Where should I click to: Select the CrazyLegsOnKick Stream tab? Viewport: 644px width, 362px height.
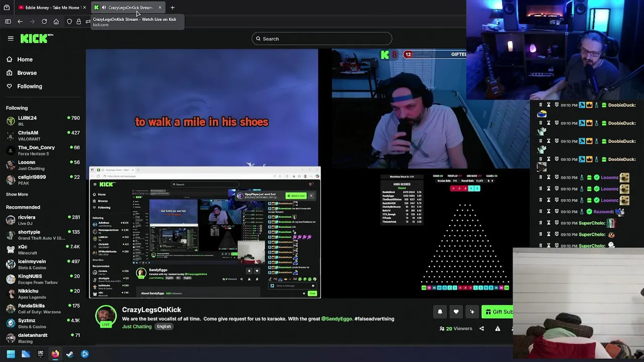click(x=129, y=8)
